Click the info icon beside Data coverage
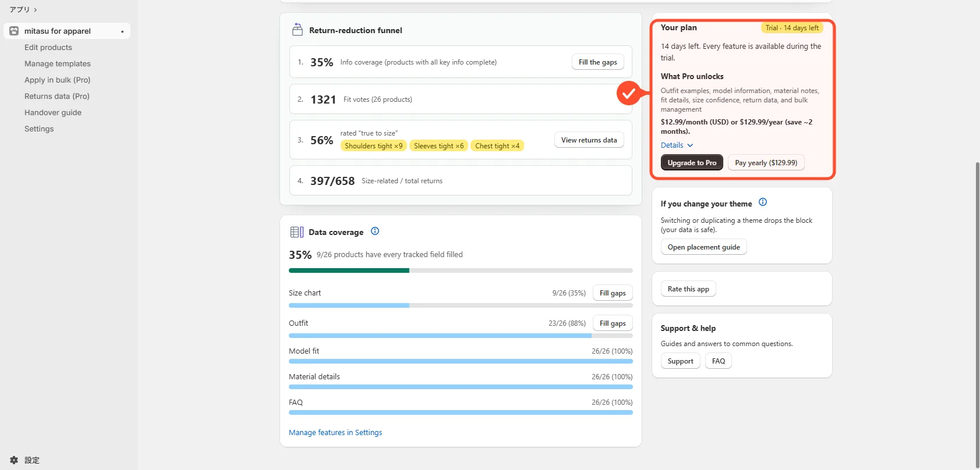The height and width of the screenshot is (470, 980). click(375, 231)
